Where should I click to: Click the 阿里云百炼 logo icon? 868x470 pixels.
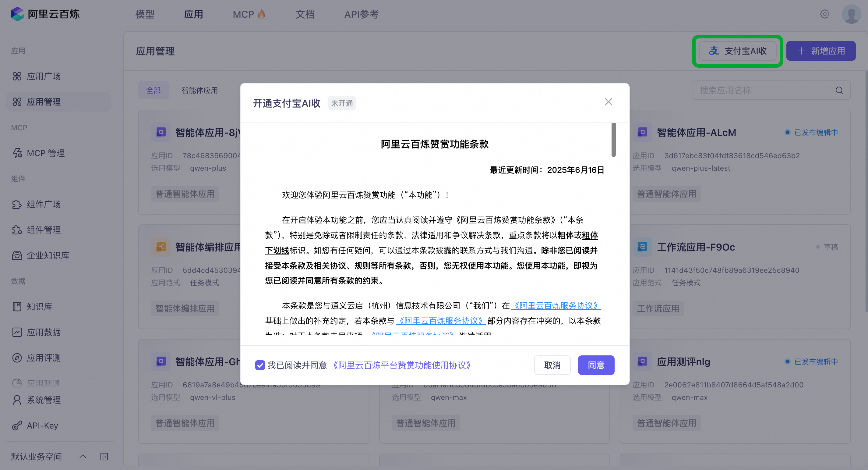click(x=17, y=14)
